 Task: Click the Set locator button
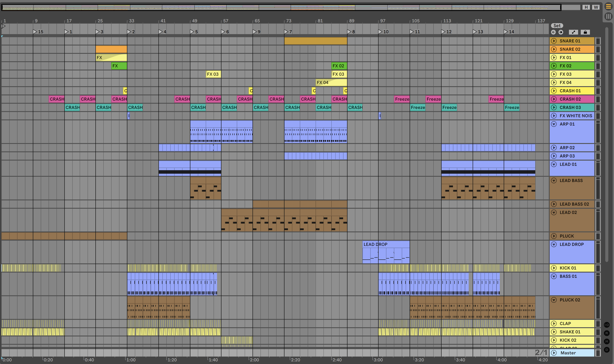coord(557,26)
